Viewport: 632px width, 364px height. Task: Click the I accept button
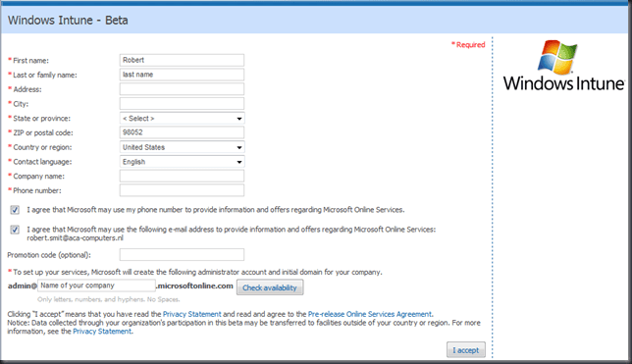[466, 350]
